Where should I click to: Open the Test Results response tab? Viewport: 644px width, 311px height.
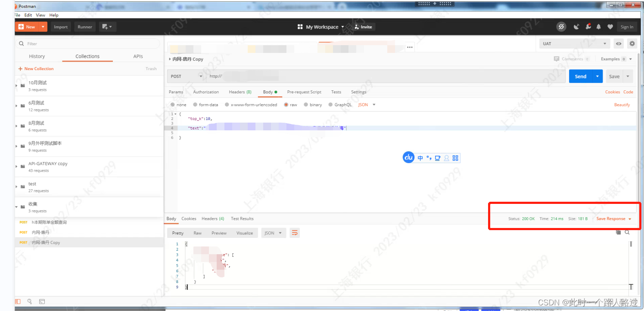[x=242, y=219]
